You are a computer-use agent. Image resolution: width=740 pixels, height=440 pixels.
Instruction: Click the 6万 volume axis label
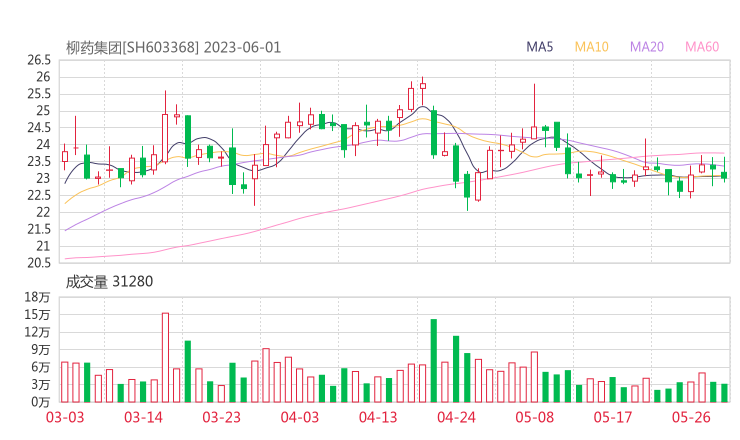[x=41, y=367]
